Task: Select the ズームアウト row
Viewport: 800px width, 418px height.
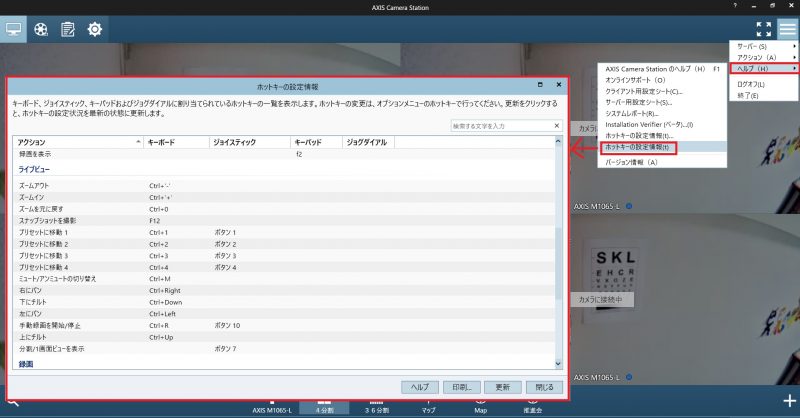Action: pos(284,186)
